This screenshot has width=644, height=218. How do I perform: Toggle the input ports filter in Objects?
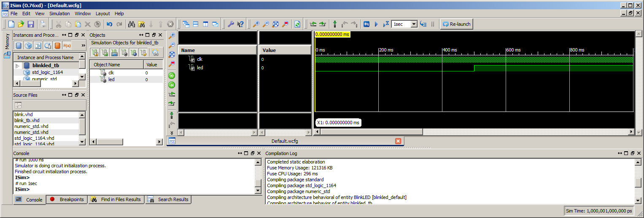click(95, 53)
